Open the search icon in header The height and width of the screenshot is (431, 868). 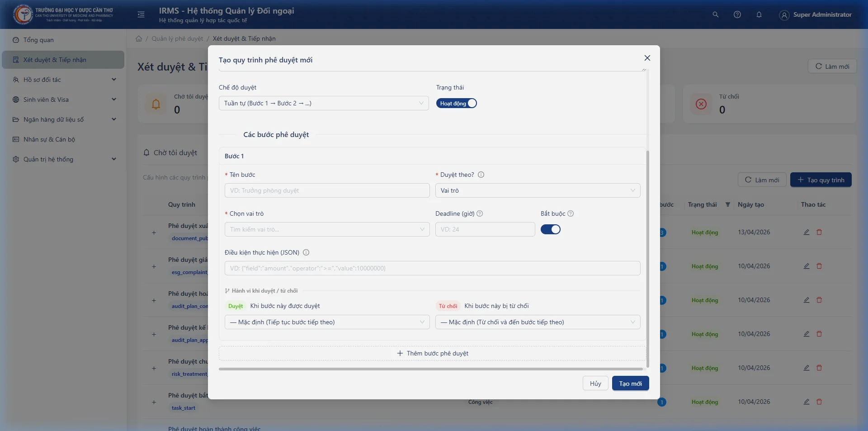click(x=716, y=14)
